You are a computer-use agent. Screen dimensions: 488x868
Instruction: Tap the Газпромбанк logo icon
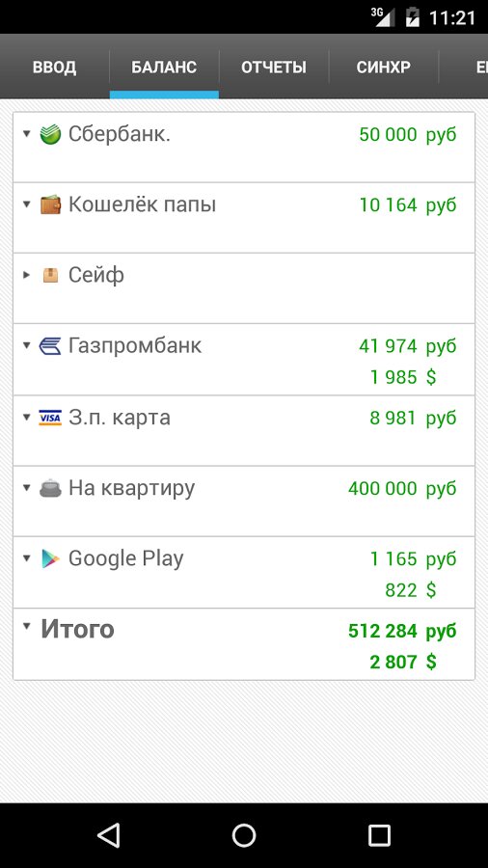[x=50, y=346]
